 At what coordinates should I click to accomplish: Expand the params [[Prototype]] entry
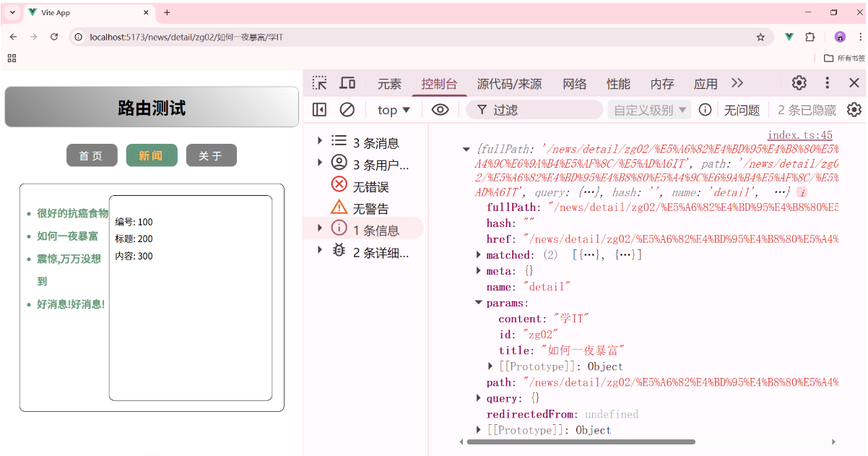click(491, 366)
